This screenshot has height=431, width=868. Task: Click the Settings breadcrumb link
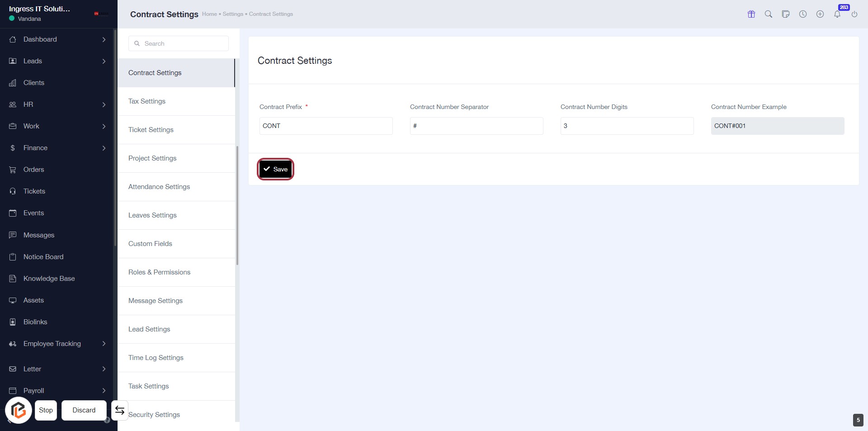(x=233, y=14)
